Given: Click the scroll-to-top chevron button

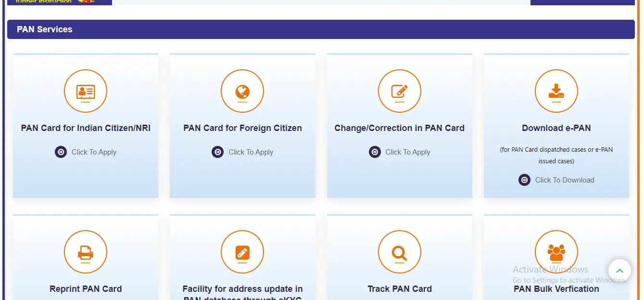Looking at the screenshot, I should (619, 270).
